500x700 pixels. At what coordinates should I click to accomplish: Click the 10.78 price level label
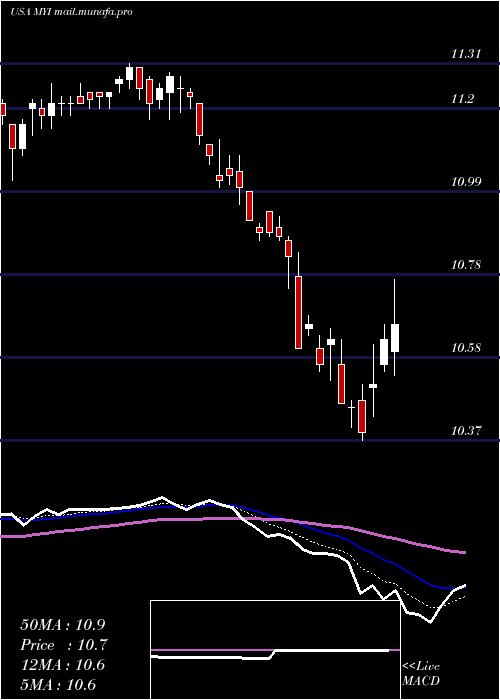pos(466,265)
